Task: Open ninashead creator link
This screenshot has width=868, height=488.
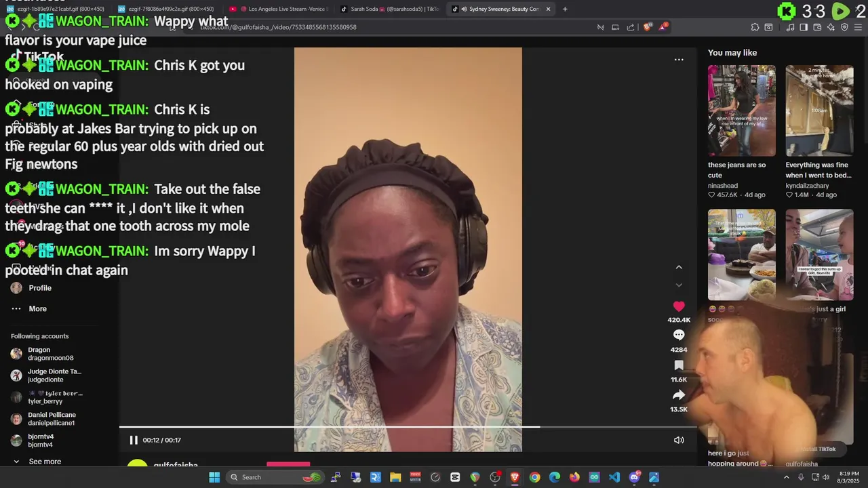Action: click(723, 186)
